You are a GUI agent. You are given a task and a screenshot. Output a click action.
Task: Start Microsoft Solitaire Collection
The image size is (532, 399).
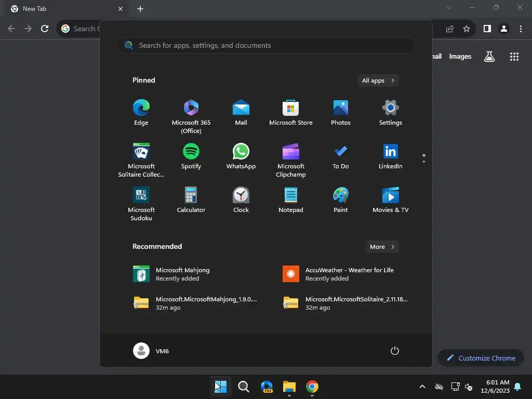[141, 160]
